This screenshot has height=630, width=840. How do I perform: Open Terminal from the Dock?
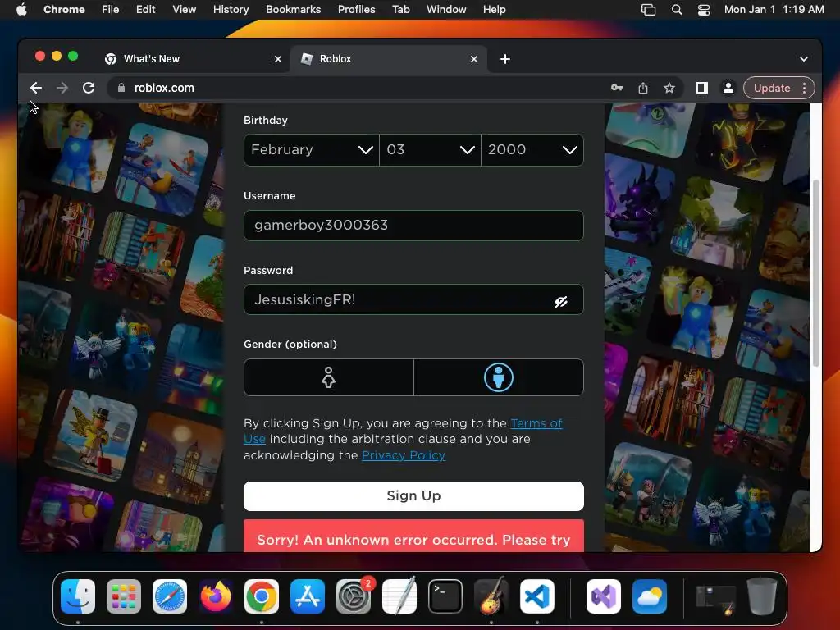click(x=445, y=596)
